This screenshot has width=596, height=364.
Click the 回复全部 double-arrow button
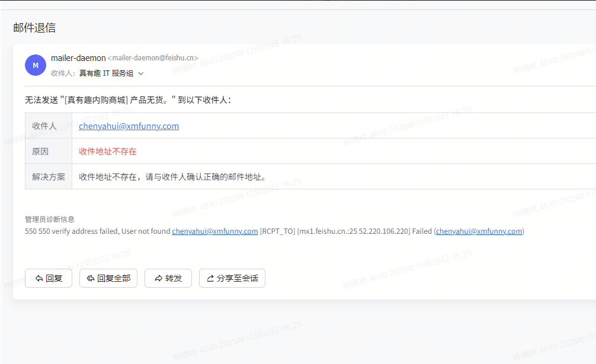108,278
